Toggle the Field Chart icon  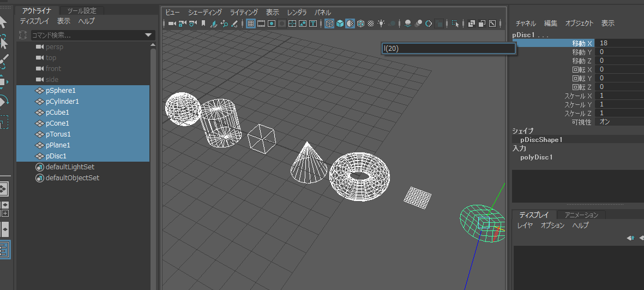click(x=292, y=23)
